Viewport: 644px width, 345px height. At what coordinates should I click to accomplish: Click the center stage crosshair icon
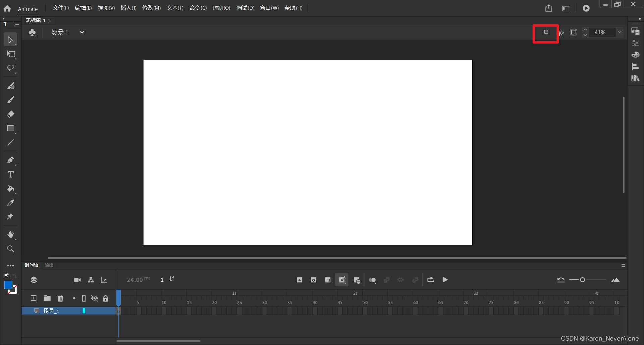546,32
